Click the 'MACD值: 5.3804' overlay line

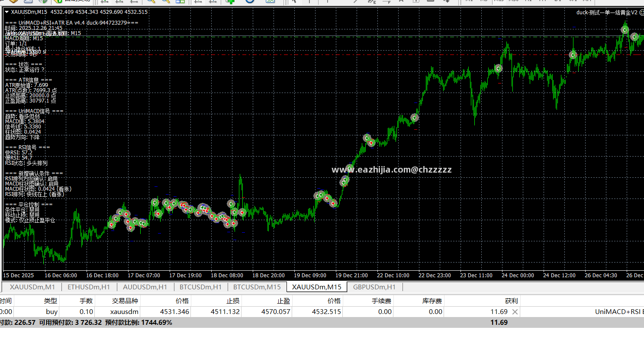click(x=25, y=122)
